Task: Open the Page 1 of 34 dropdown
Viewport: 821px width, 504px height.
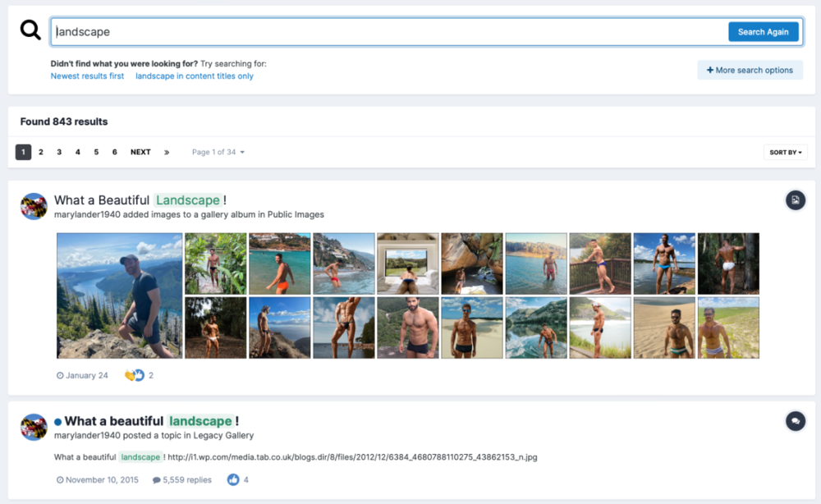Action: pyautogui.click(x=218, y=152)
